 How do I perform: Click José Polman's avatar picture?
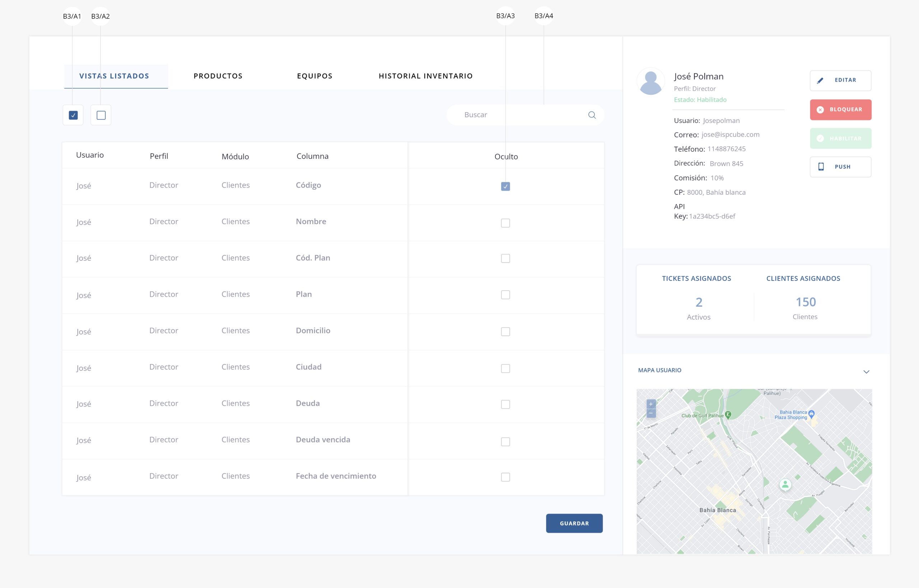(x=650, y=82)
